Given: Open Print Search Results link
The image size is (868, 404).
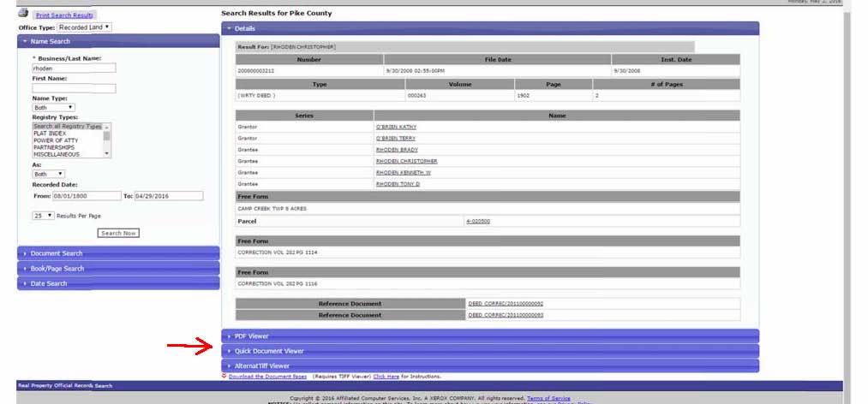Looking at the screenshot, I should click(65, 15).
